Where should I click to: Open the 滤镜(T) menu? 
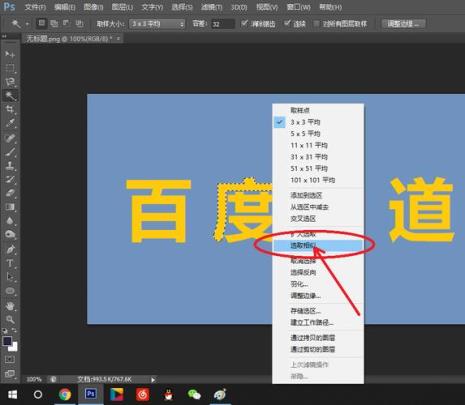pyautogui.click(x=212, y=7)
